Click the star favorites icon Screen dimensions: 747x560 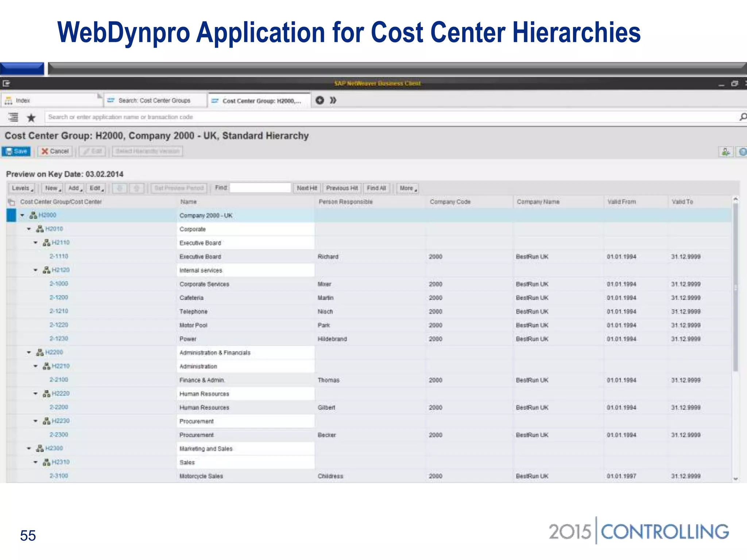click(31, 118)
